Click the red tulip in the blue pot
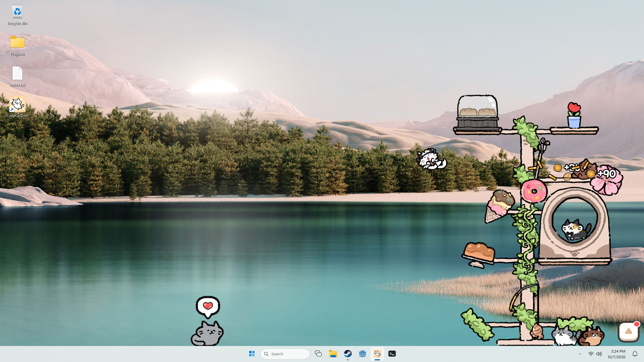 click(x=574, y=115)
